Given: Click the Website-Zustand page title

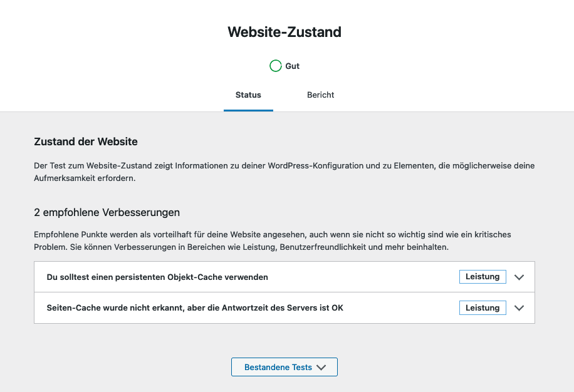Looking at the screenshot, I should tap(284, 32).
